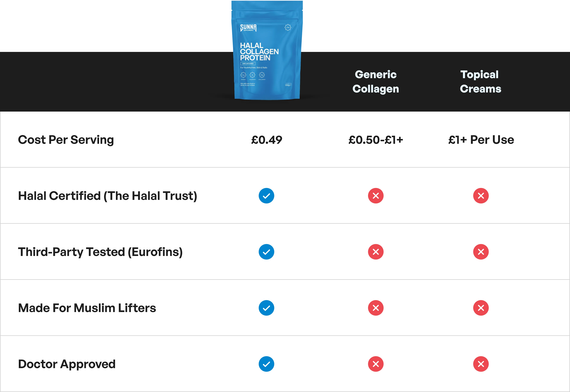
Task: Click the blue checkmark for Doctor Approved
Action: [266, 364]
